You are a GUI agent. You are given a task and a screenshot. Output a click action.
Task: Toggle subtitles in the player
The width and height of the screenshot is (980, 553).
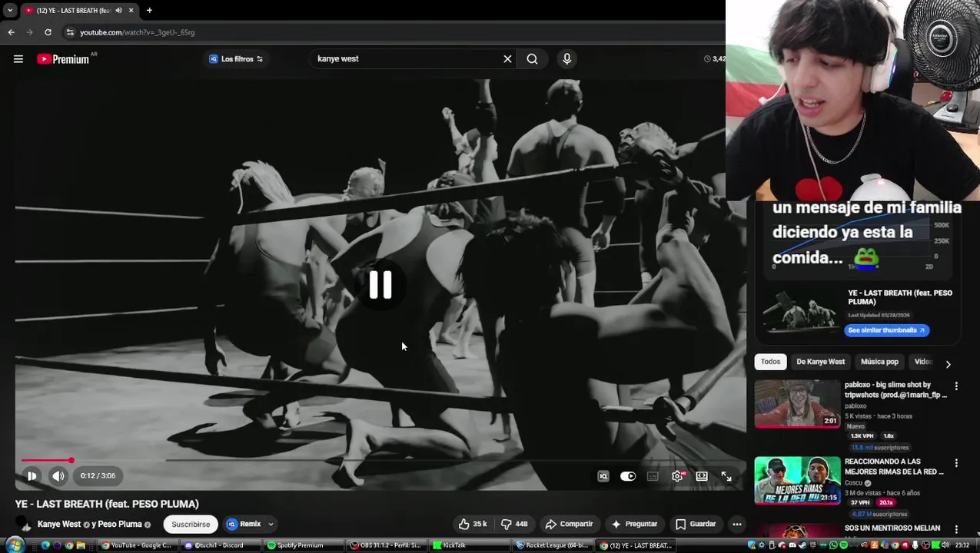point(653,476)
